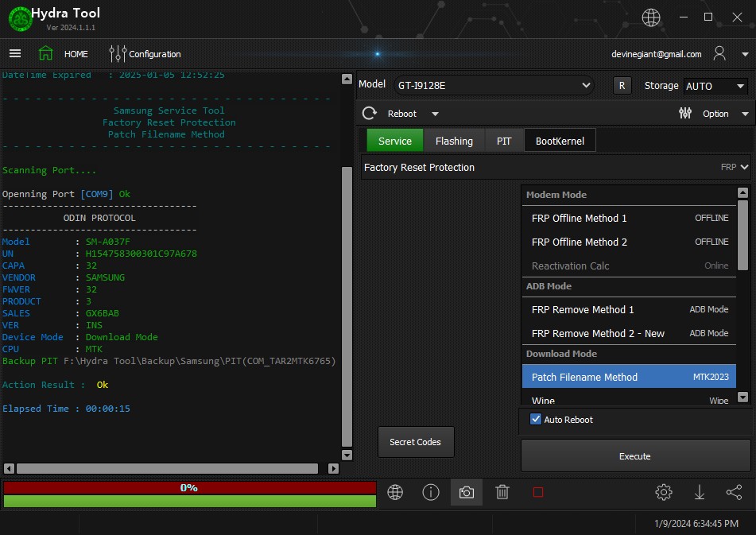Click the user account profile icon

tap(719, 53)
